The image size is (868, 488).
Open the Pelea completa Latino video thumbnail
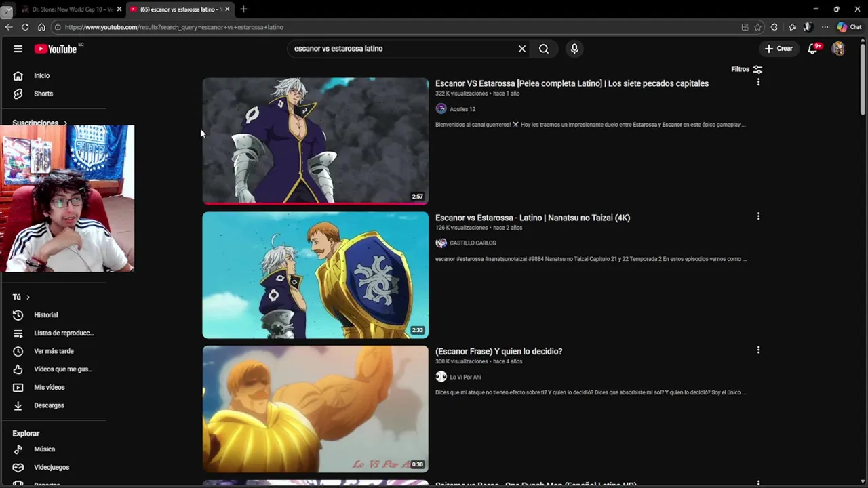pos(315,141)
